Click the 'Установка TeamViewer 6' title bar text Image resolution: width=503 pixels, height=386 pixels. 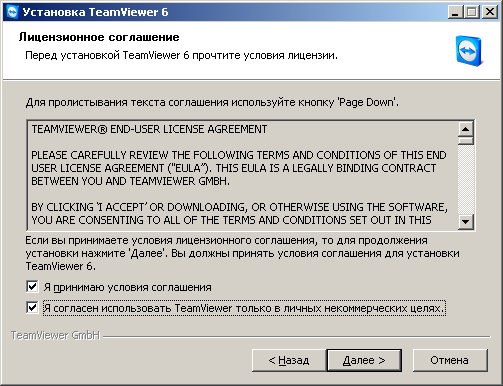coord(95,12)
